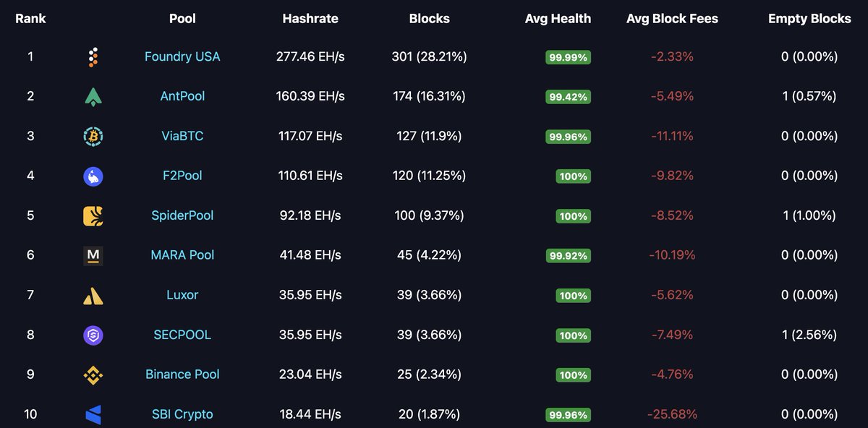Open the Luxor pool link
Viewport: 868px width, 428px height.
point(182,295)
